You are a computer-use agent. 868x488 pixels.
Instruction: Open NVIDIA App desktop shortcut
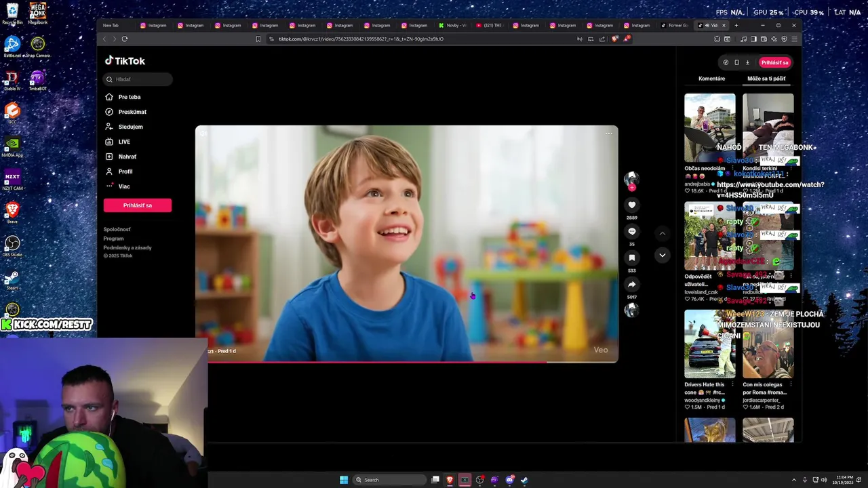click(x=12, y=147)
